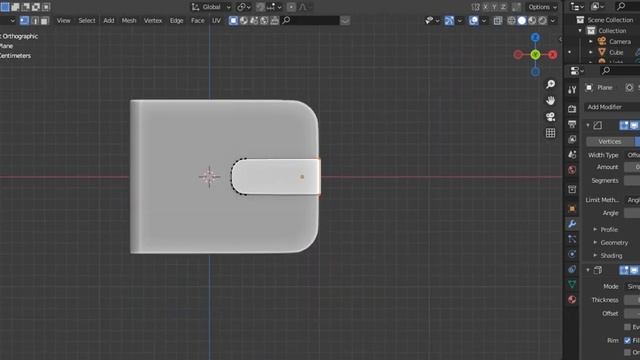Image resolution: width=640 pixels, height=360 pixels.
Task: Open the Mesh menu
Action: [x=129, y=20]
